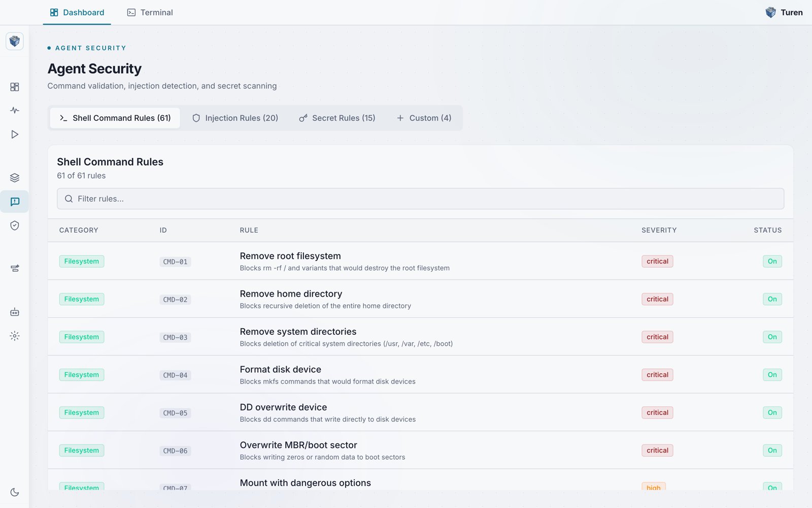
Task: Click Remove home directory rule title
Action: click(291, 294)
